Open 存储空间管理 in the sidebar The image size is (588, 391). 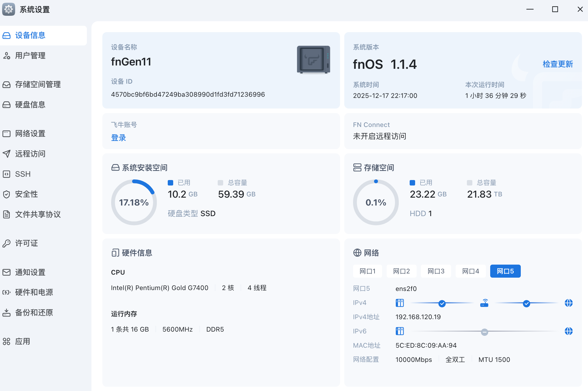click(38, 84)
